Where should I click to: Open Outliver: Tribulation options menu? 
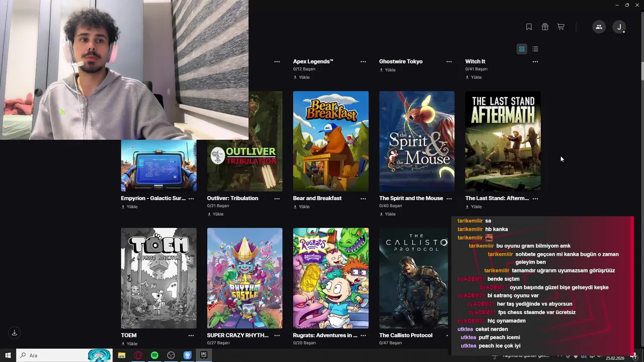277,199
